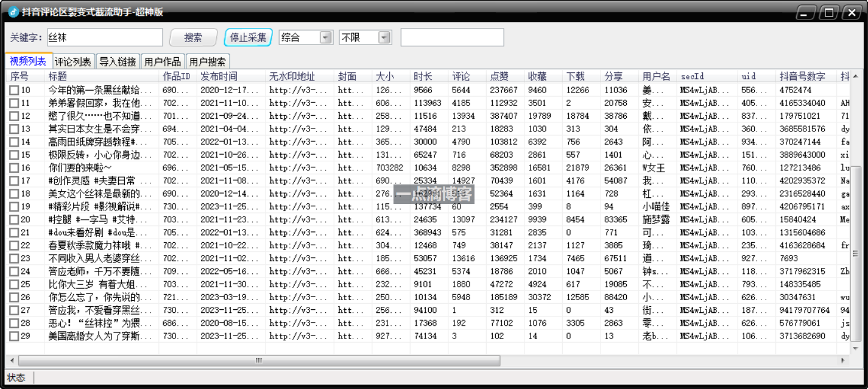868x389 pixels.
Task: Click the 作品ID column header
Action: click(x=178, y=76)
